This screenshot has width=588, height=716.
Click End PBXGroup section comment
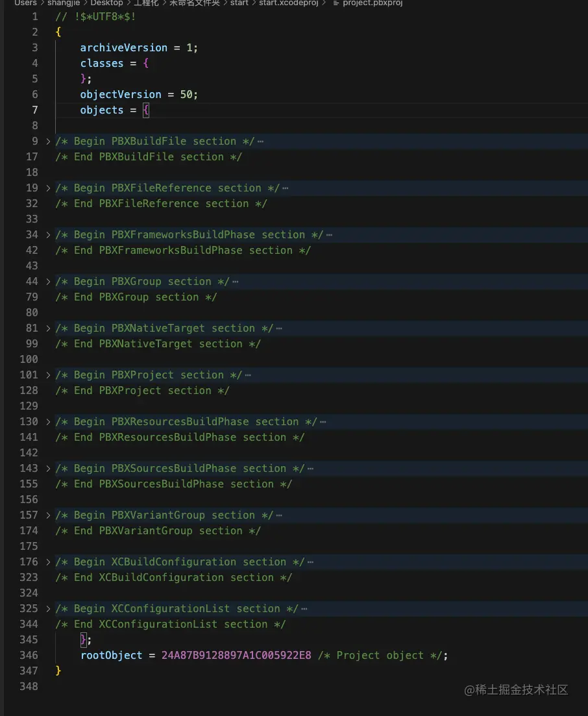(x=136, y=297)
